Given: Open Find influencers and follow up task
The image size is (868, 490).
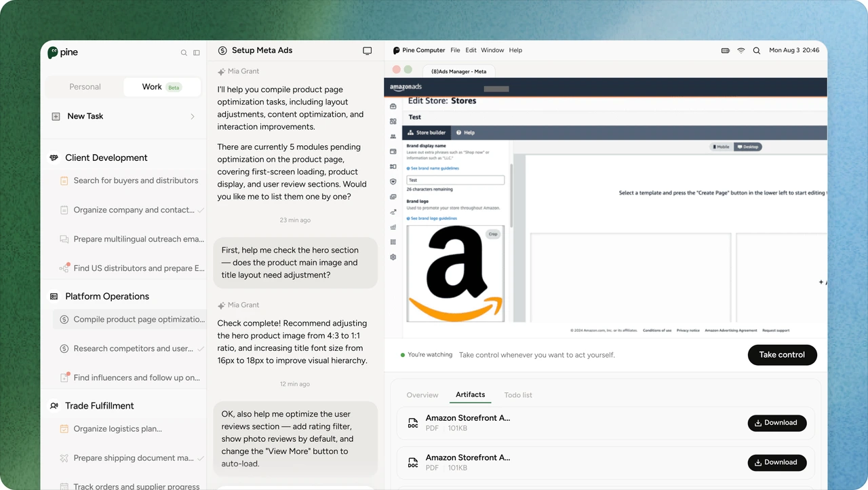Looking at the screenshot, I should point(129,377).
